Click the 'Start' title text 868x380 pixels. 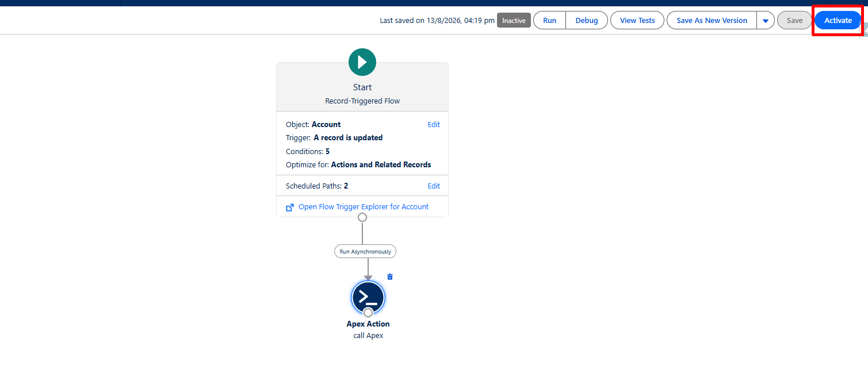tap(362, 87)
